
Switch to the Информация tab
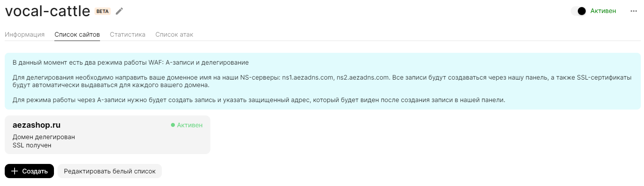pyautogui.click(x=24, y=35)
